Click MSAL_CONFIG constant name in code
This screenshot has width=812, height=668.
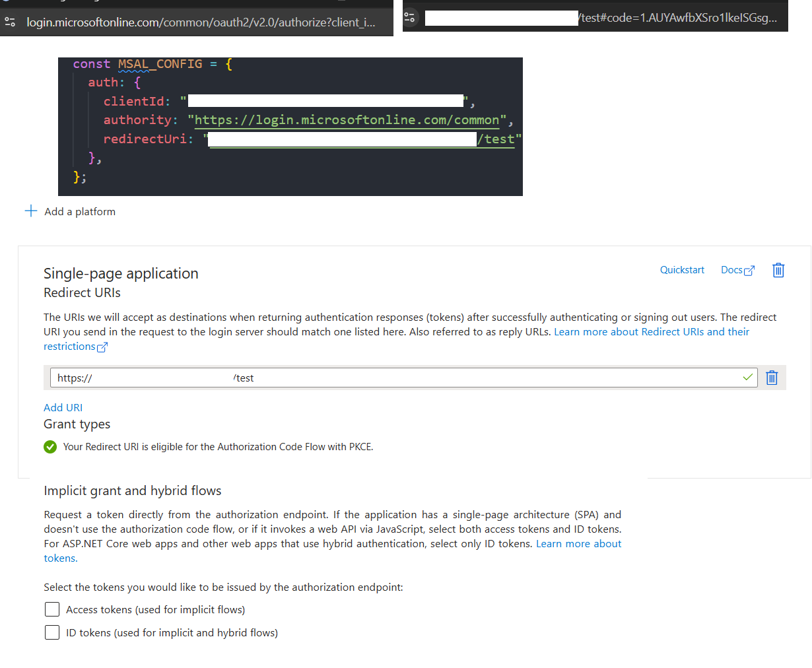160,64
